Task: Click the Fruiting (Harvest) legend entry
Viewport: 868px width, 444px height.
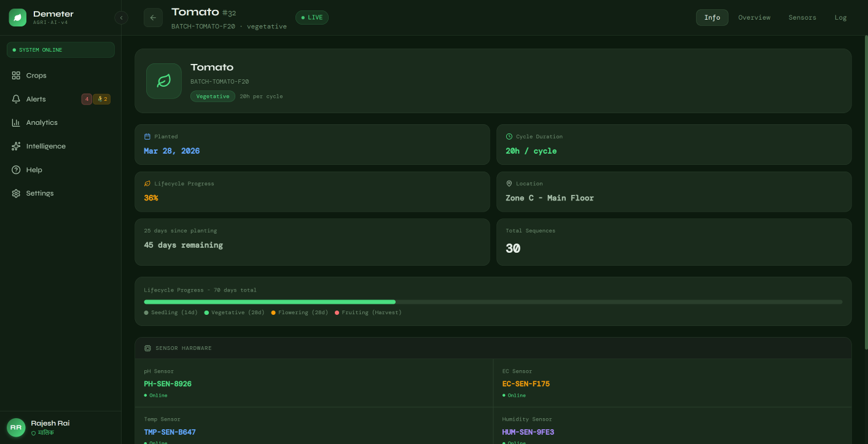Action: [368, 312]
